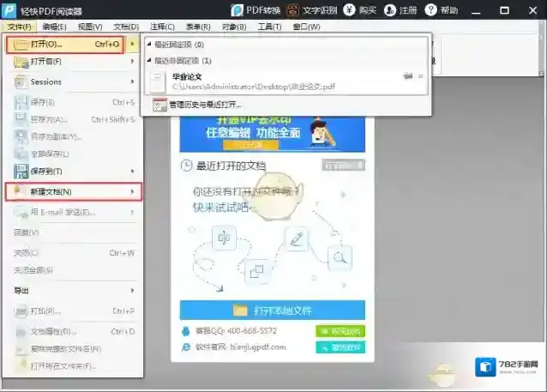Expand the 保存到(T) submenu arrow
The width and height of the screenshot is (547, 392).
point(132,171)
